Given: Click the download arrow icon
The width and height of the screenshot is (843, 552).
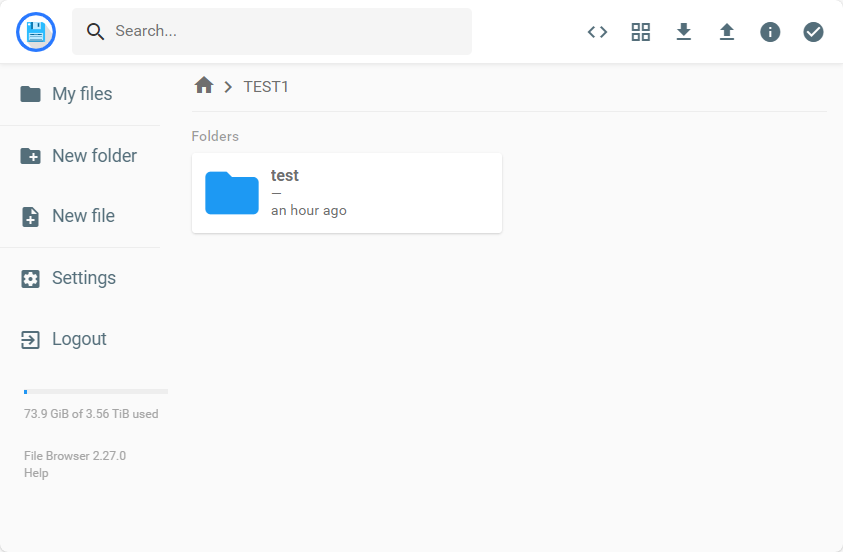Looking at the screenshot, I should [683, 32].
